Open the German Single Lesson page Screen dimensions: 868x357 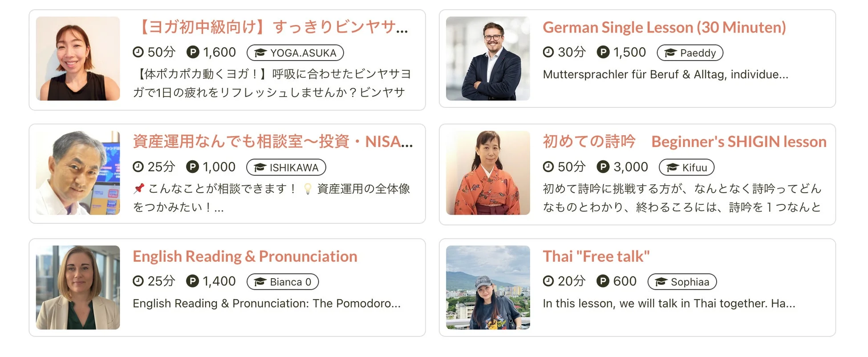coord(664,27)
